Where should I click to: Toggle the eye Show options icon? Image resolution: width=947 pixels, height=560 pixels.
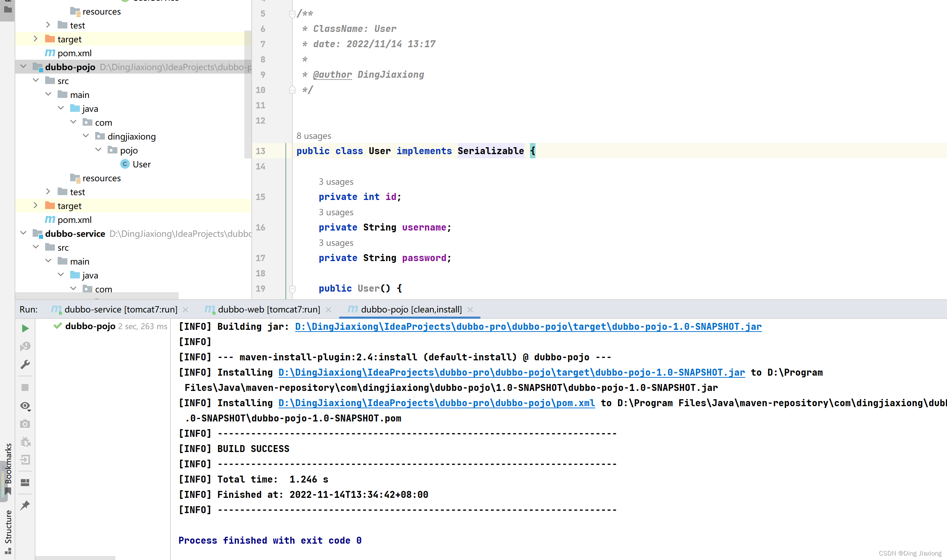click(x=25, y=406)
